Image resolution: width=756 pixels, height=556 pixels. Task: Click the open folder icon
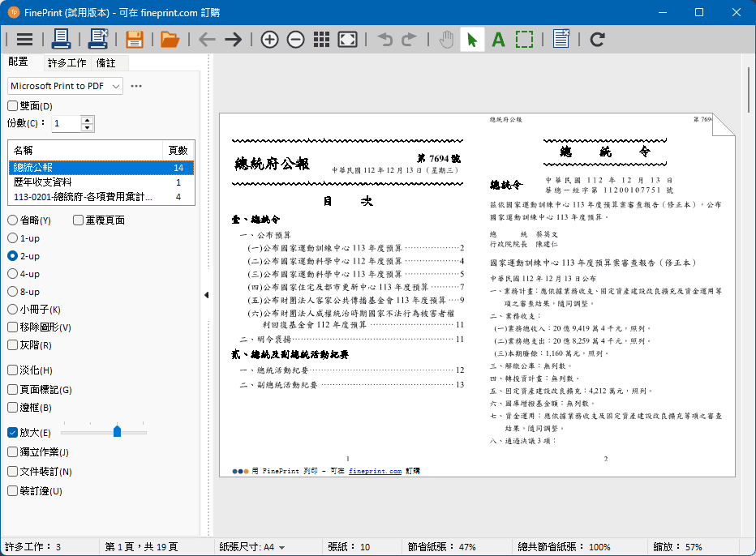pyautogui.click(x=170, y=39)
